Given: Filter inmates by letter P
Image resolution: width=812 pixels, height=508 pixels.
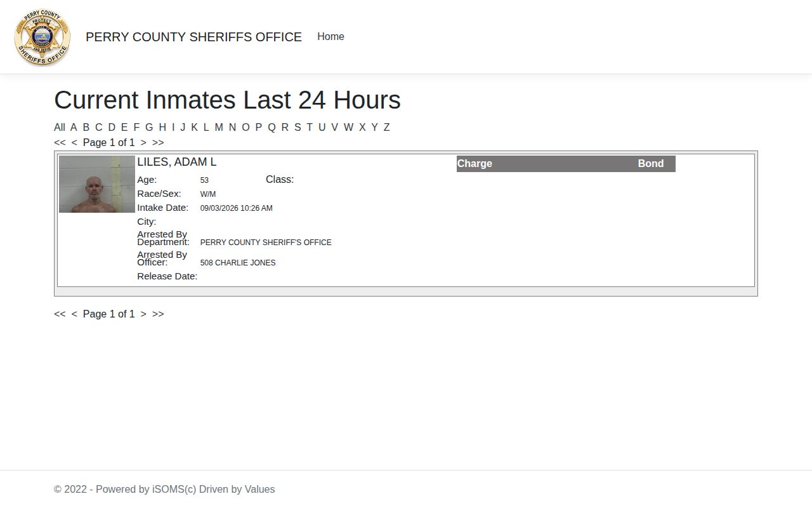Looking at the screenshot, I should click(x=259, y=127).
